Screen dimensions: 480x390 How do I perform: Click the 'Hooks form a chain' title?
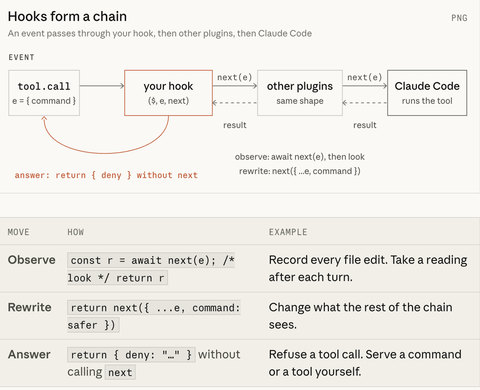tap(67, 16)
